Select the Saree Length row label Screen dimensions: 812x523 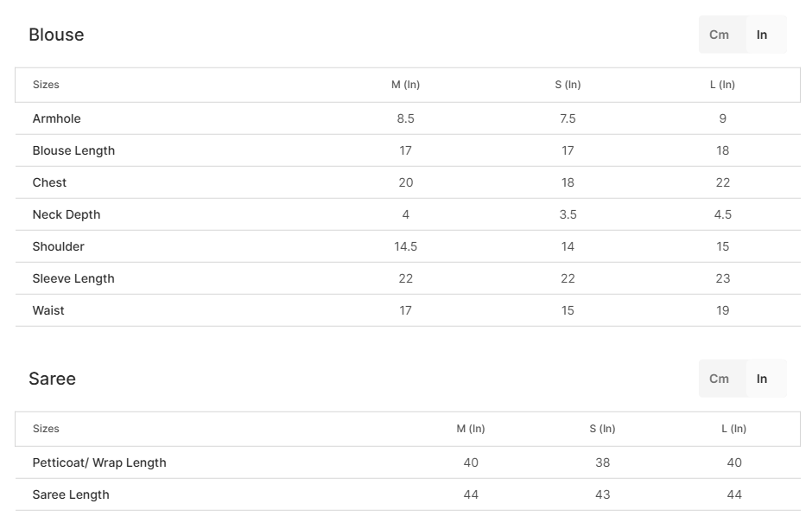pos(71,495)
